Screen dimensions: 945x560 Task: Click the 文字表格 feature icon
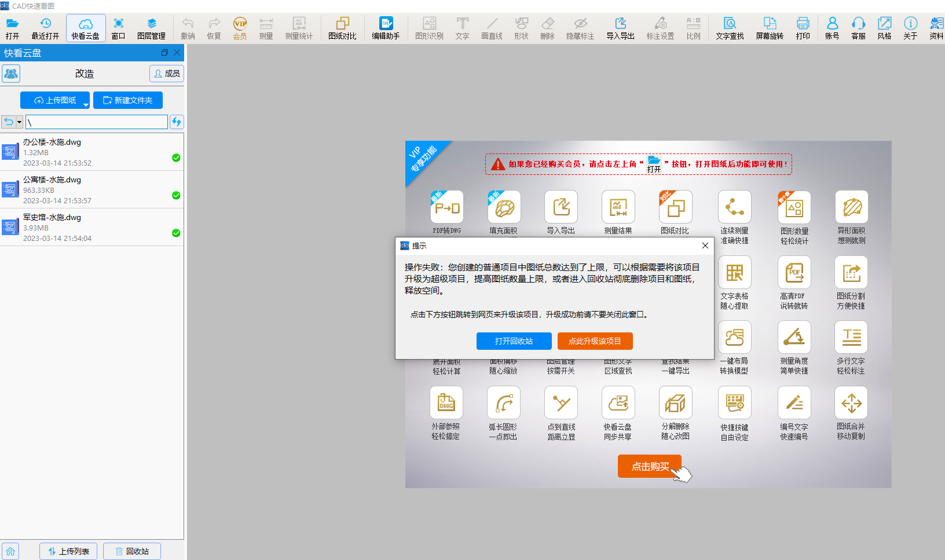(x=735, y=272)
